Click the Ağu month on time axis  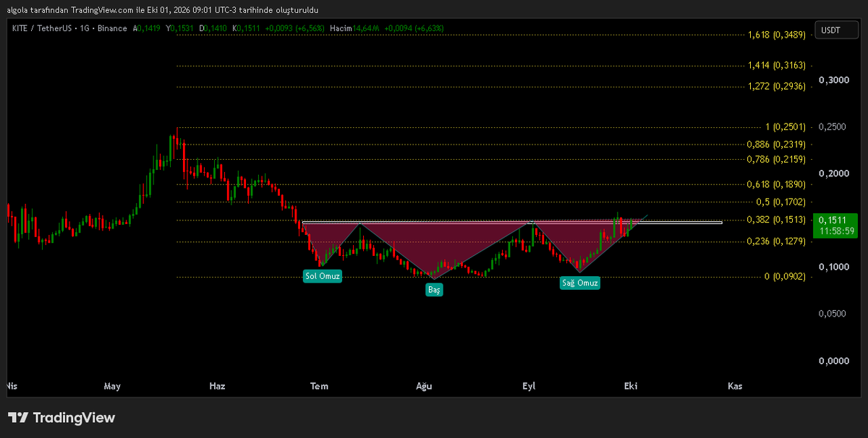coord(423,386)
